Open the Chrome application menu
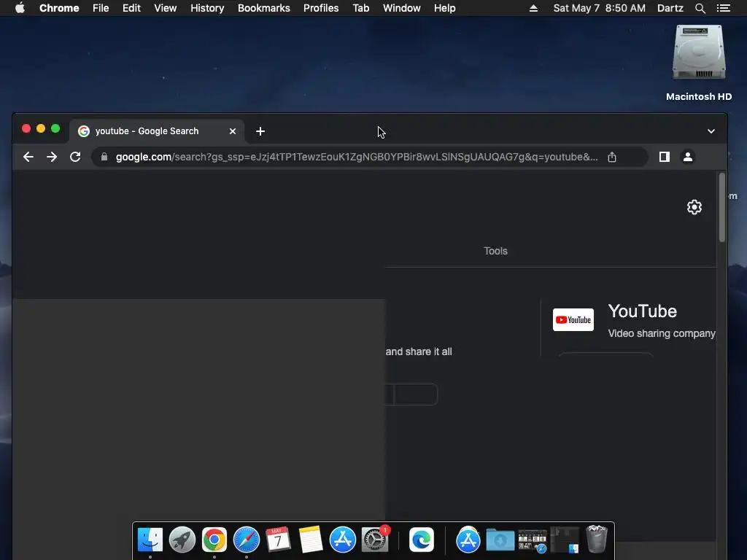The height and width of the screenshot is (560, 747). 59,8
